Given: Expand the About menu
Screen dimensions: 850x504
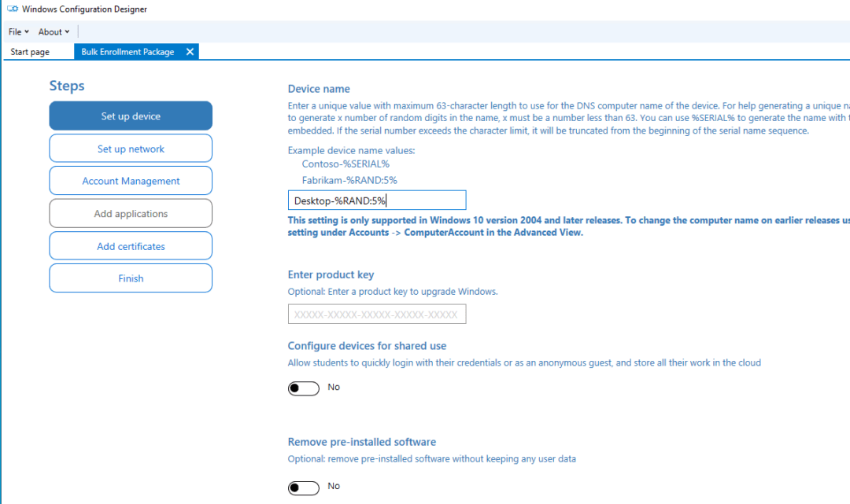Looking at the screenshot, I should tap(50, 31).
